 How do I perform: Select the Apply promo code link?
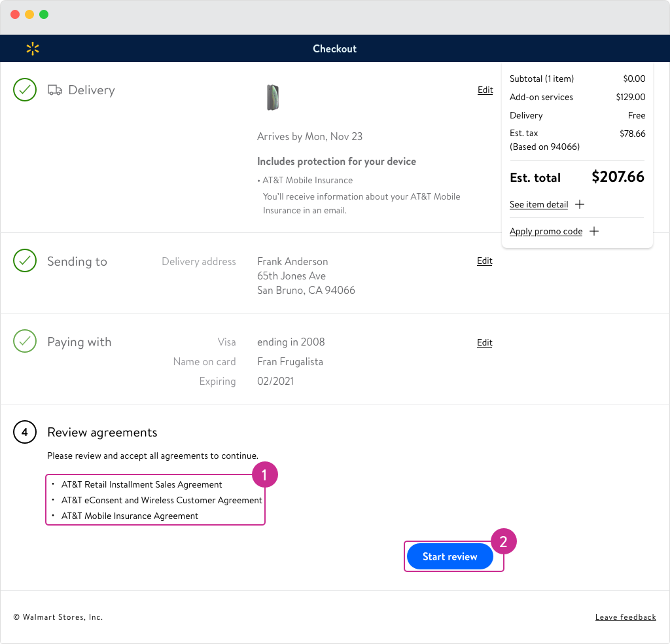546,231
